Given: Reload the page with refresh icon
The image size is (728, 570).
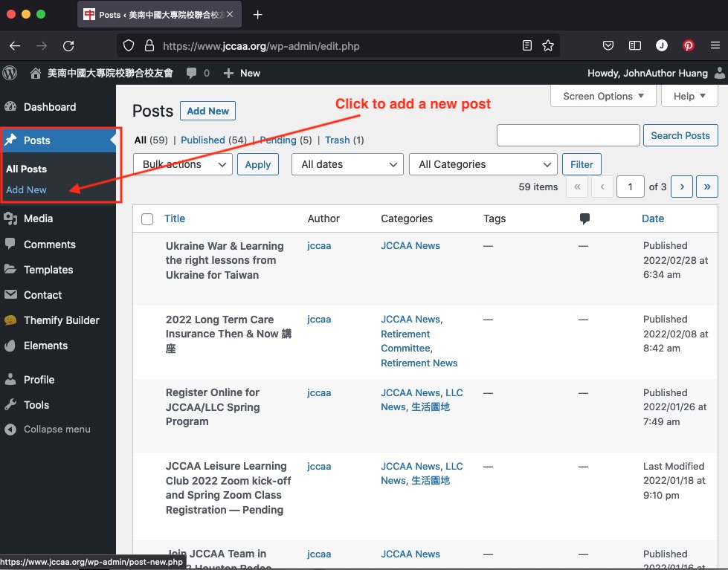Looking at the screenshot, I should (68, 45).
